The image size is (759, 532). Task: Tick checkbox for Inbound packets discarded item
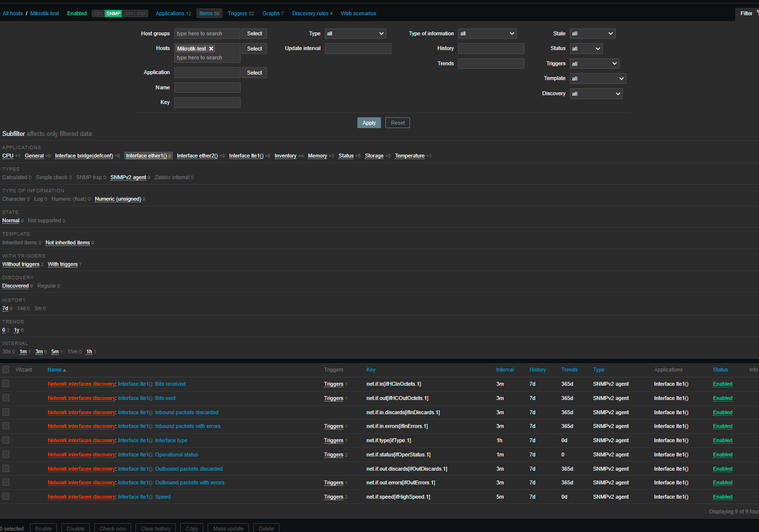tap(6, 412)
